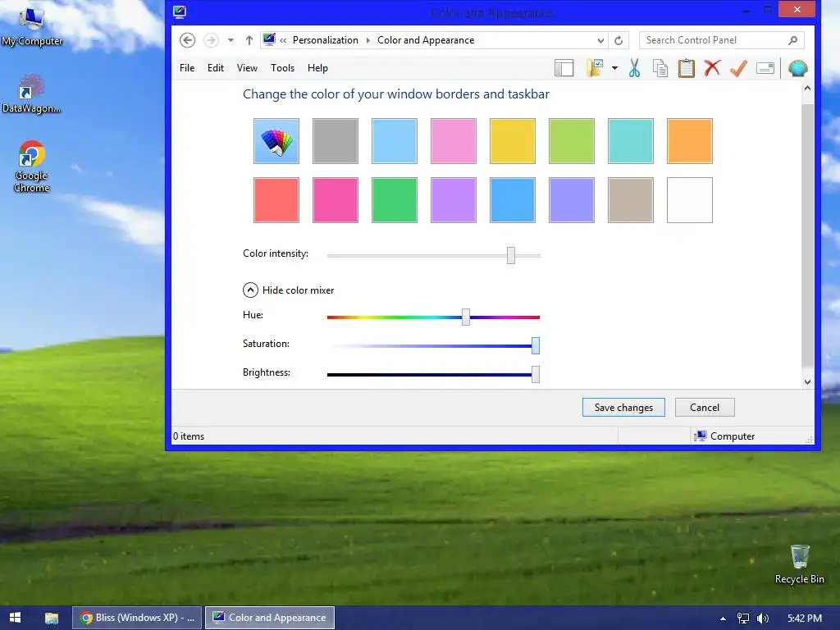Go up one level with the Up arrow
The width and height of the screenshot is (840, 630).
[x=249, y=40]
